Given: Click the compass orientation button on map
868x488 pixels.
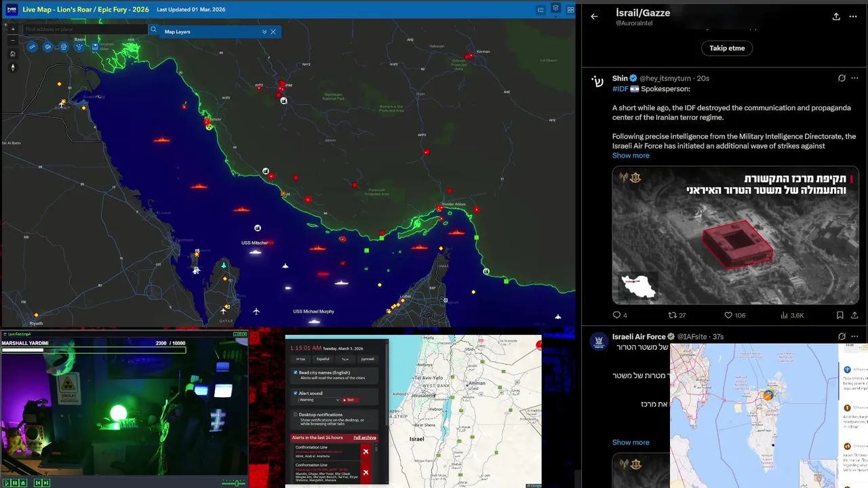Looking at the screenshot, I should coord(12,67).
